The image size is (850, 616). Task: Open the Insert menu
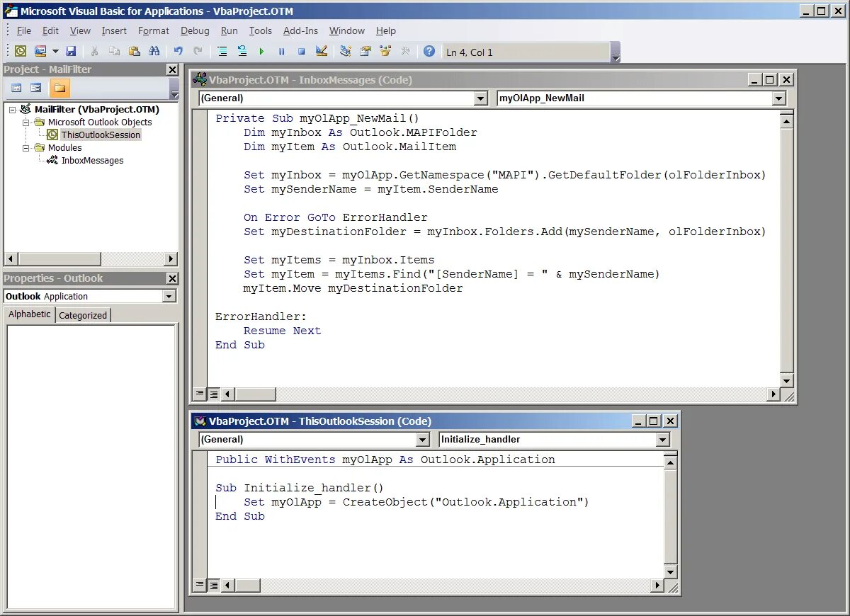coord(114,30)
